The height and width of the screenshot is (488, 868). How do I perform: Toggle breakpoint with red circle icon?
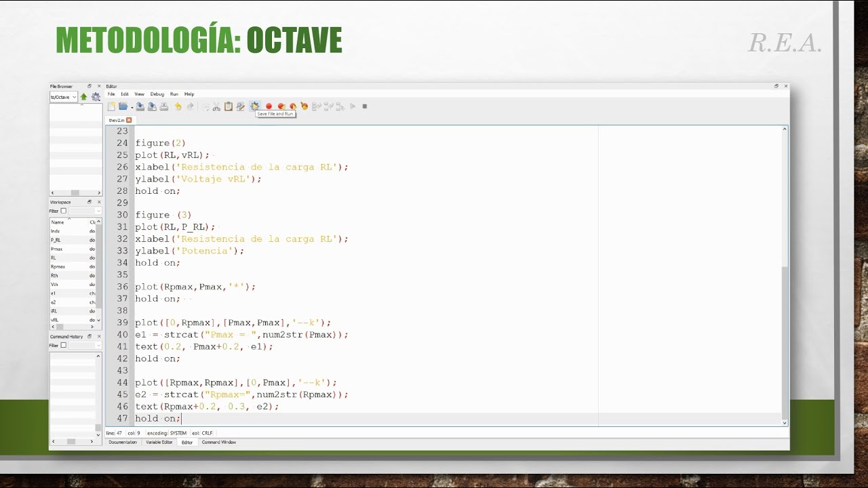[269, 106]
